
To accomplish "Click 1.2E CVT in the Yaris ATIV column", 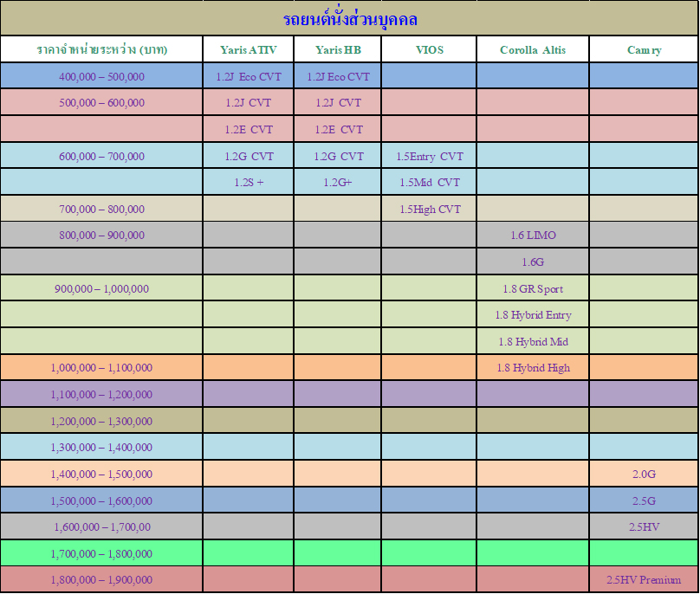I will (249, 129).
